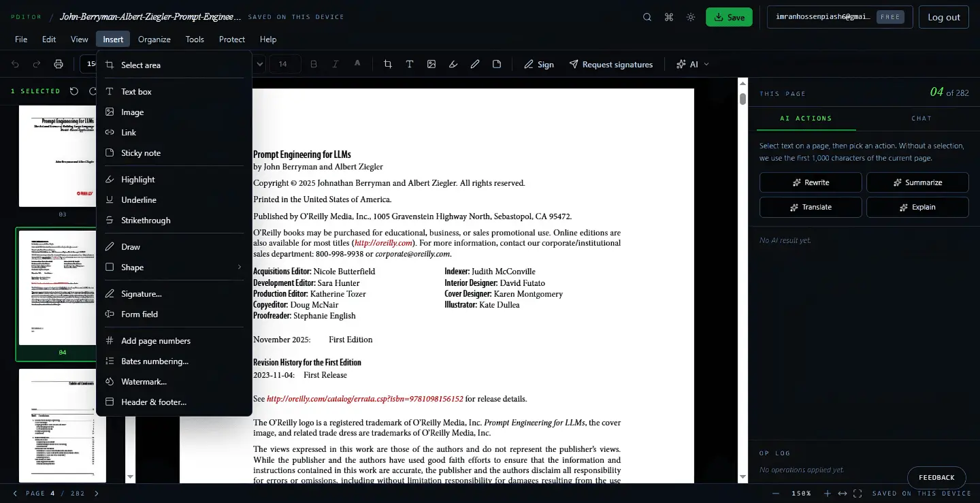Screen dimensions: 980x503
Task: Open the http://oreilly.com link in document
Action: click(383, 243)
